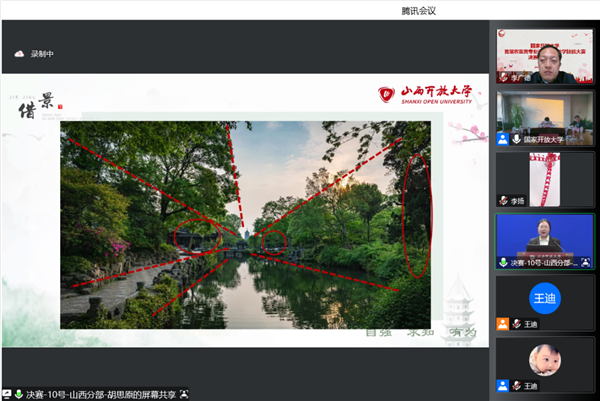The image size is (600, 401).
Task: Click the focus-view icon after 屏幕共享 text
Action: click(184, 393)
